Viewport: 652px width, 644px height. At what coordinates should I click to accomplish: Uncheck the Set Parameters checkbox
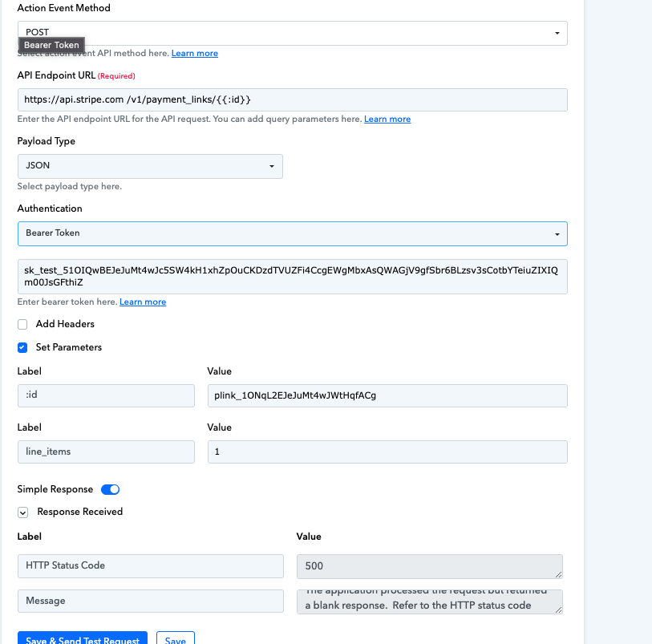(x=22, y=347)
